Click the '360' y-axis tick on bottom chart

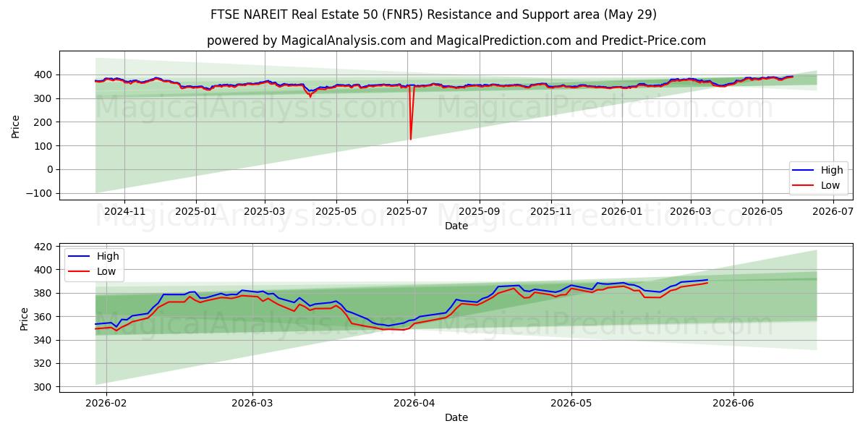point(45,317)
